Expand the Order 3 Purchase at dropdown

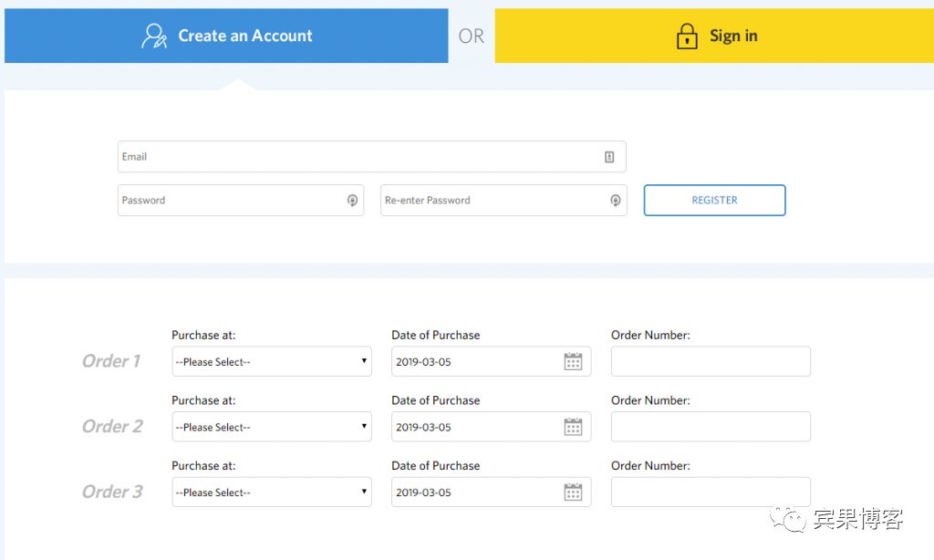tap(272, 493)
